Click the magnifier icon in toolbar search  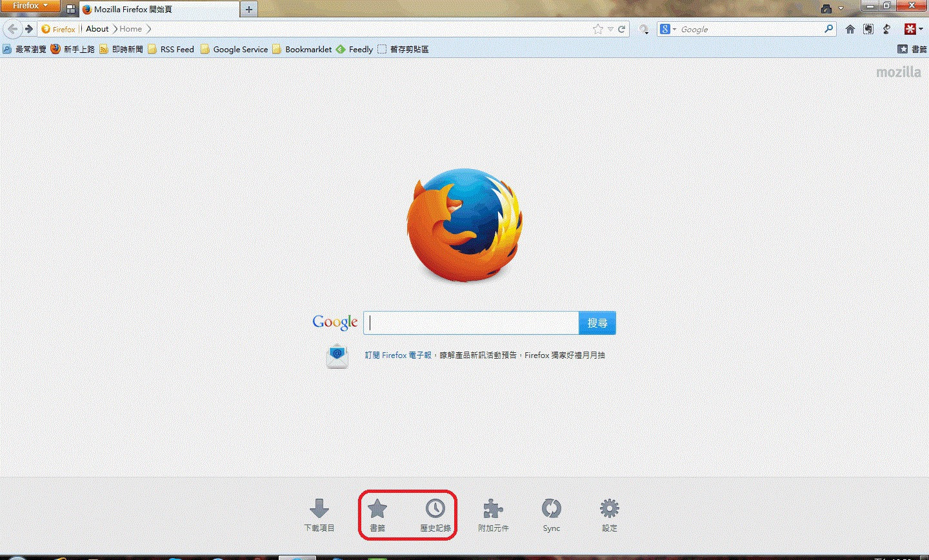tap(829, 29)
